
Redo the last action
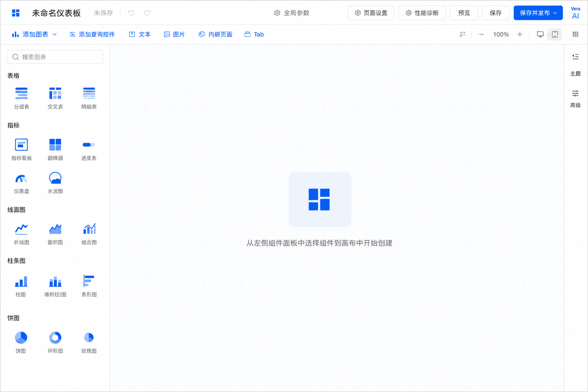coord(147,13)
